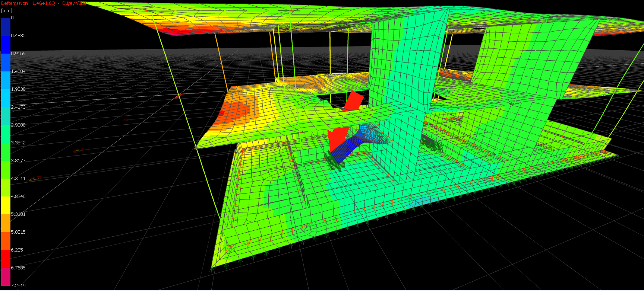The image size is (644, 291).
Task: Select the yellow legend color band
Action: point(6,205)
